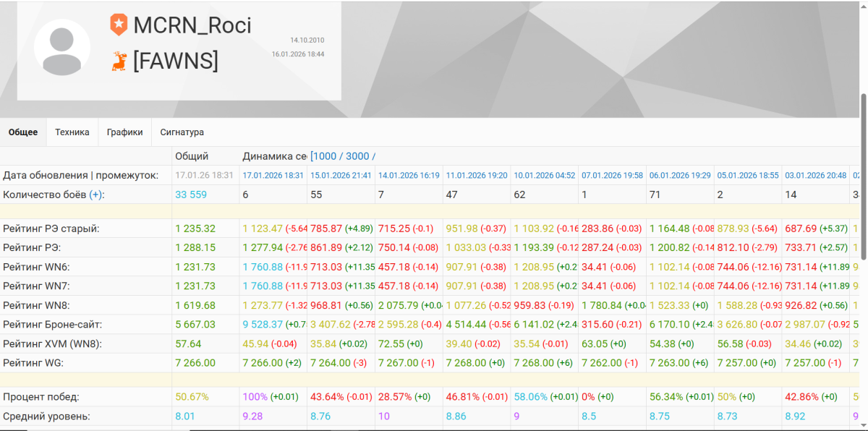This screenshot has height=431, width=868.
Task: Open the 14.01.2026 16:19 session column header
Action: point(409,176)
